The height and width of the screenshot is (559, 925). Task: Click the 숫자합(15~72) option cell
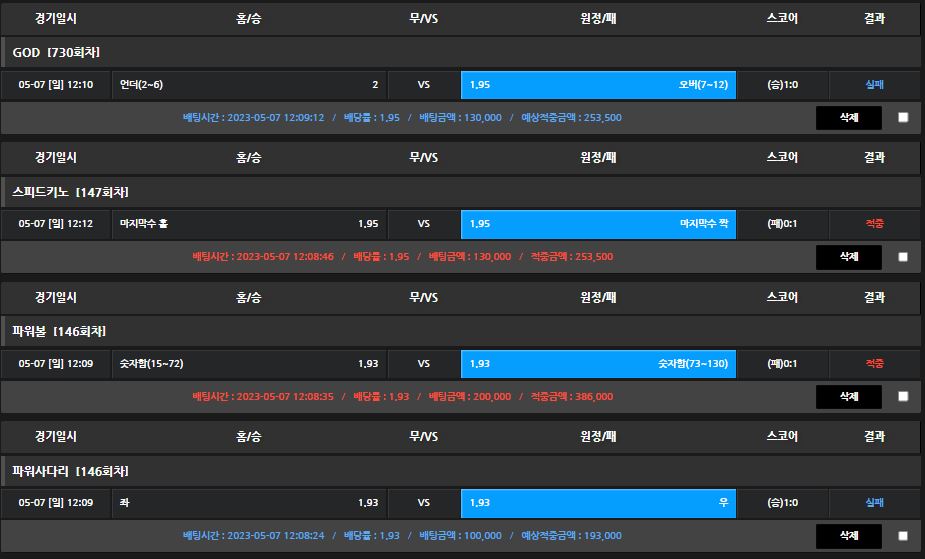pos(249,364)
